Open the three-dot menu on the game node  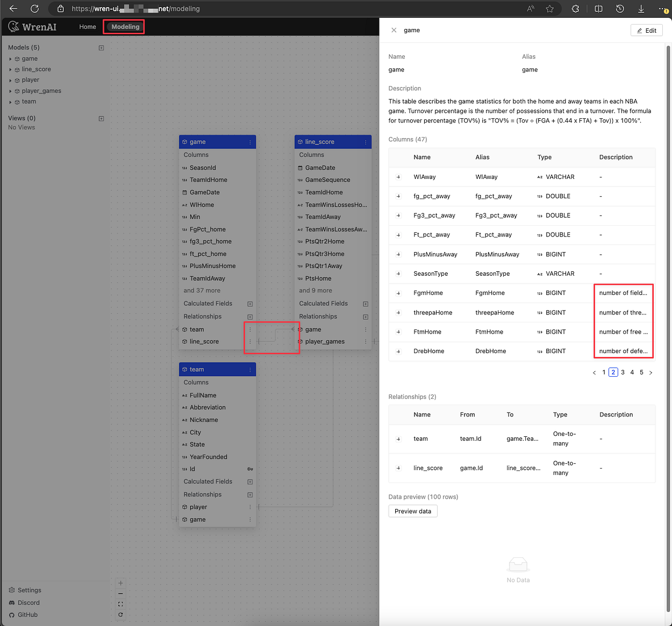250,141
